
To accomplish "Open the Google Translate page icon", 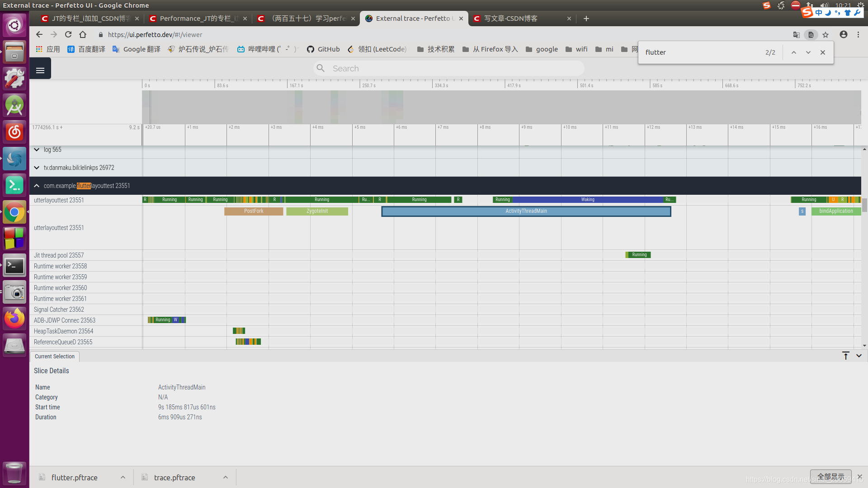I will (797, 35).
